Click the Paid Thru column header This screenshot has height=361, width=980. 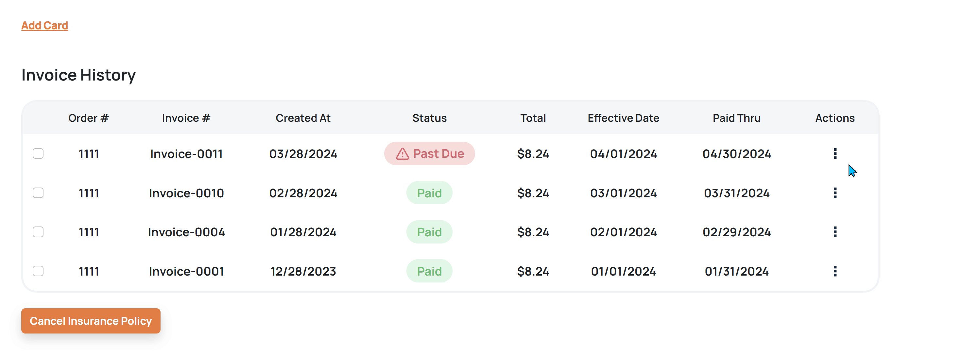(x=736, y=118)
